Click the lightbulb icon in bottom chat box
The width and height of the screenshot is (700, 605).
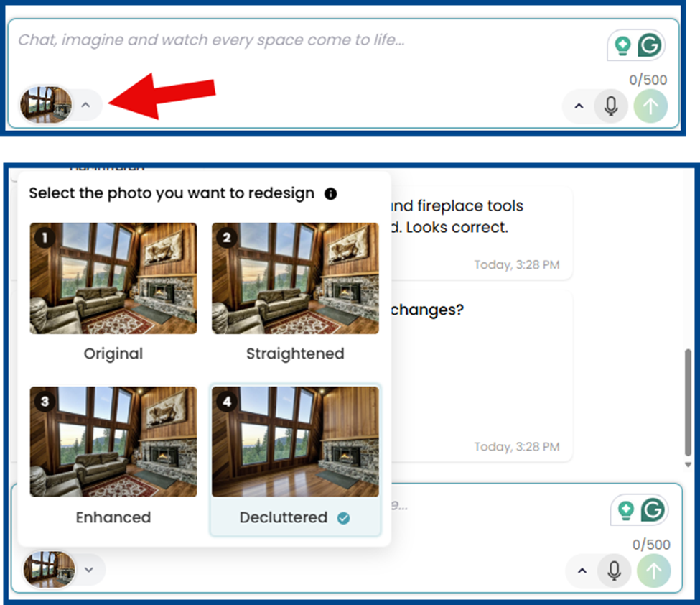[x=626, y=510]
